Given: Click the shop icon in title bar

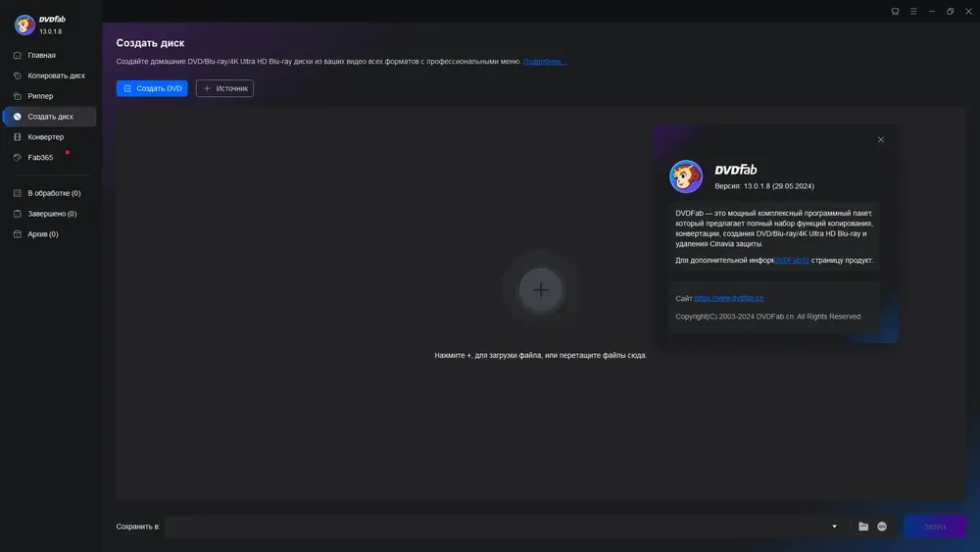Looking at the screenshot, I should click(895, 11).
